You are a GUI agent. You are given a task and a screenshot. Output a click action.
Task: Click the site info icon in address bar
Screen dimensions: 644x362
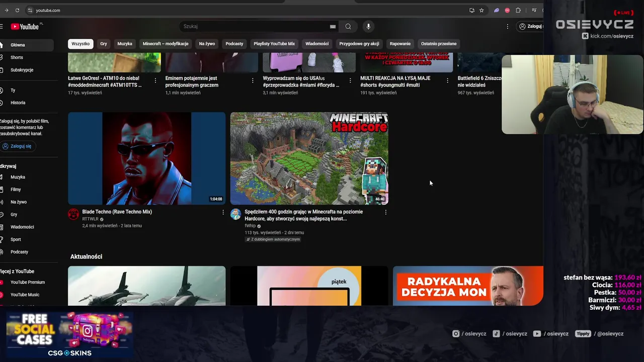[x=30, y=10]
